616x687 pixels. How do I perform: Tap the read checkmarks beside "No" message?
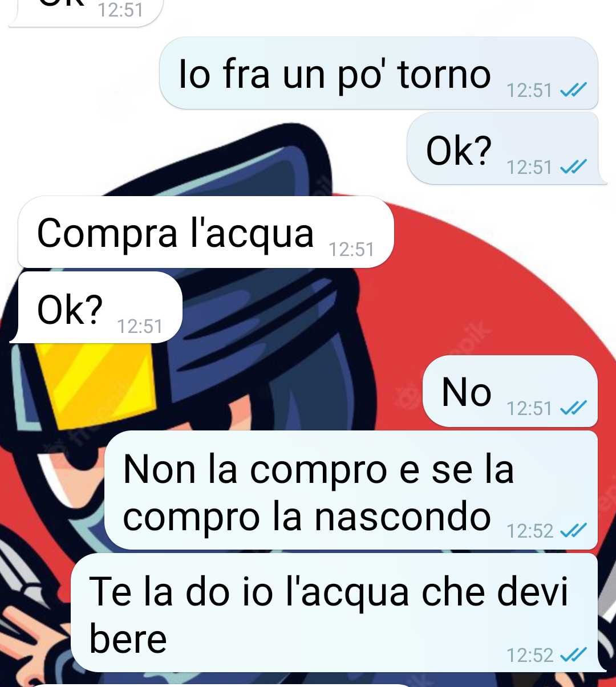pos(573,408)
